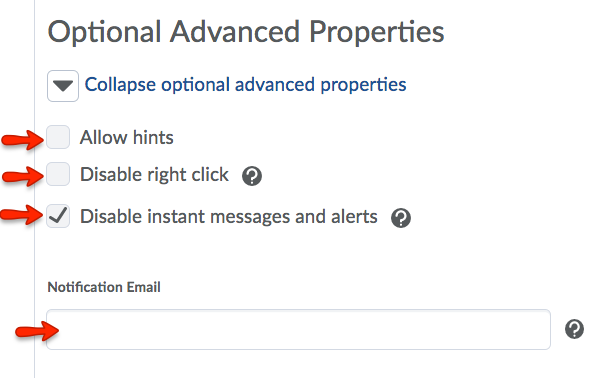Collapse section using the down-triangle button
This screenshot has width=608, height=378.
tap(63, 86)
